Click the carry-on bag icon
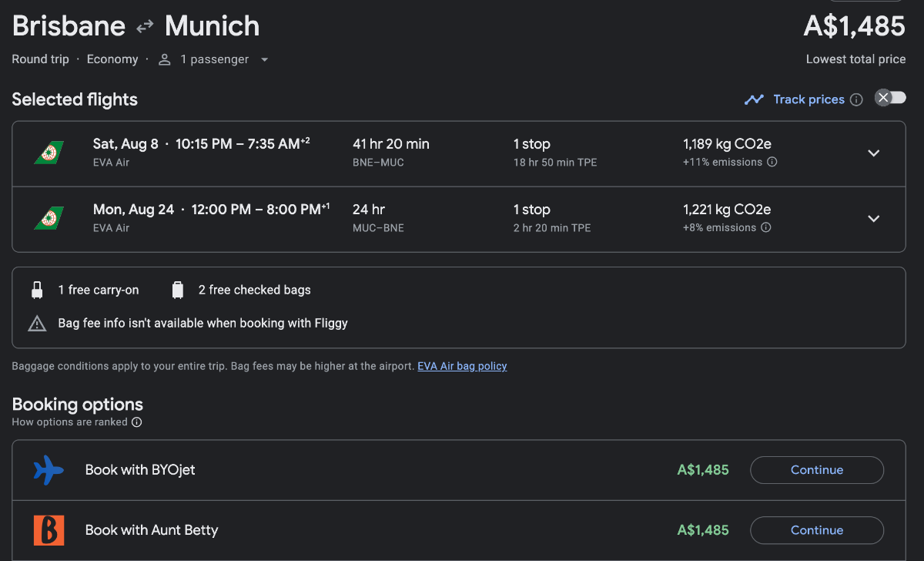This screenshot has width=924, height=561. click(x=36, y=290)
